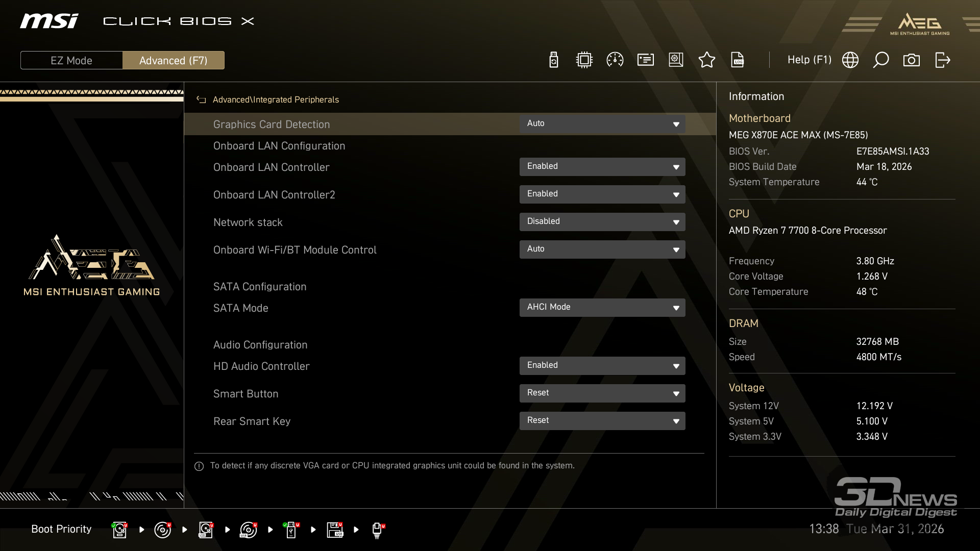980x551 pixels.
Task: Open the M-Flash USB update icon
Action: tap(553, 60)
